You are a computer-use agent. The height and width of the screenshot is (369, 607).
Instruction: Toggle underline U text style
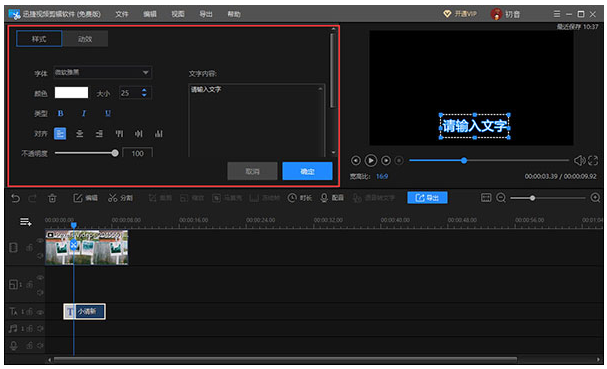coord(108,113)
